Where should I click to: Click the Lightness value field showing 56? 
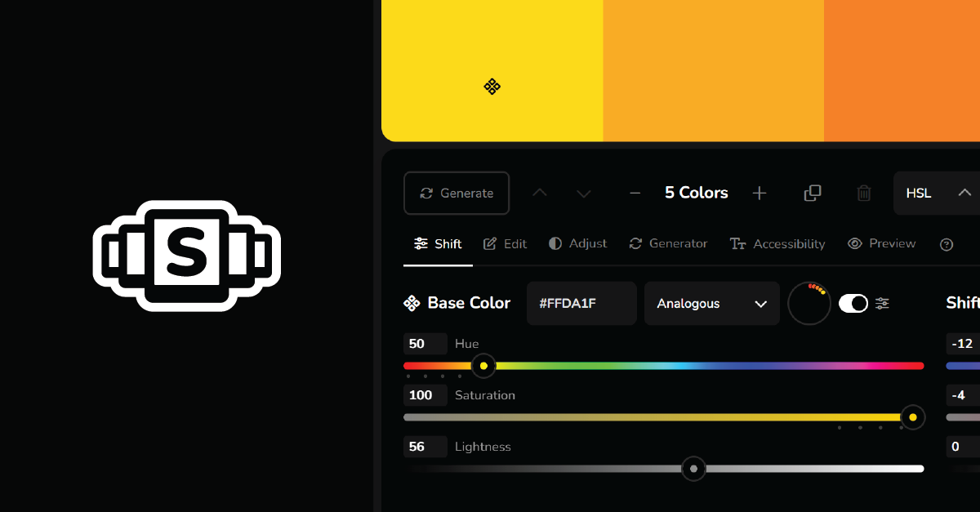425,446
